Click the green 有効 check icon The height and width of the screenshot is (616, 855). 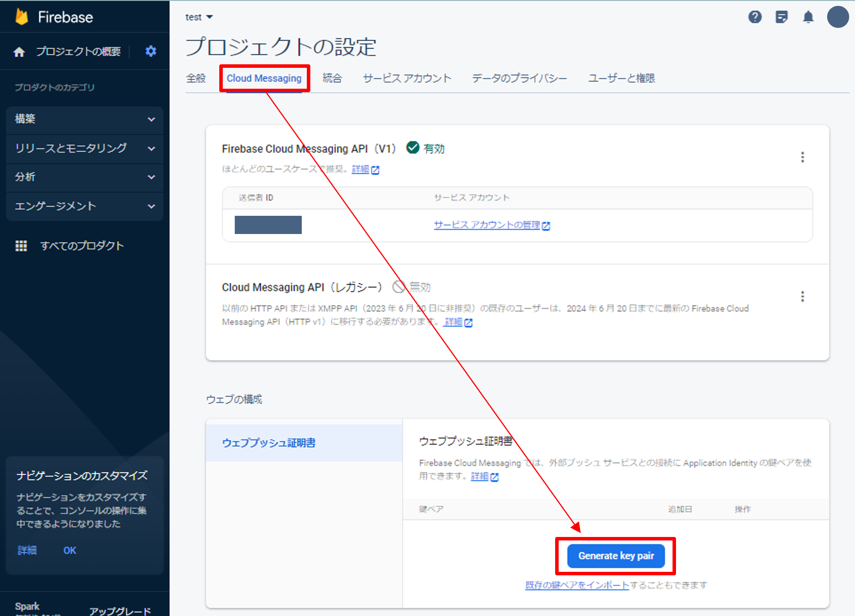(x=413, y=148)
